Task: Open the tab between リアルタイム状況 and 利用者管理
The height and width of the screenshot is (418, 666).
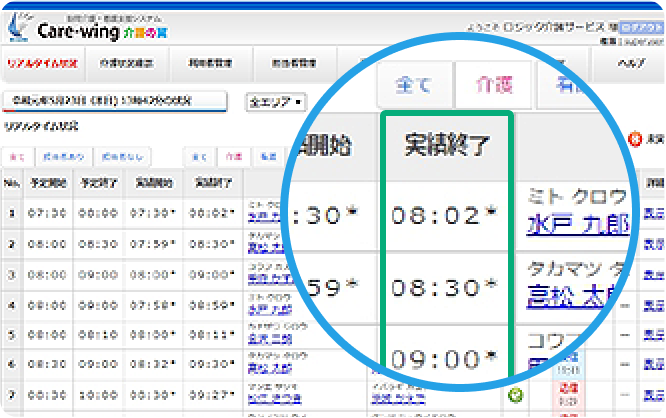Action: [127, 63]
